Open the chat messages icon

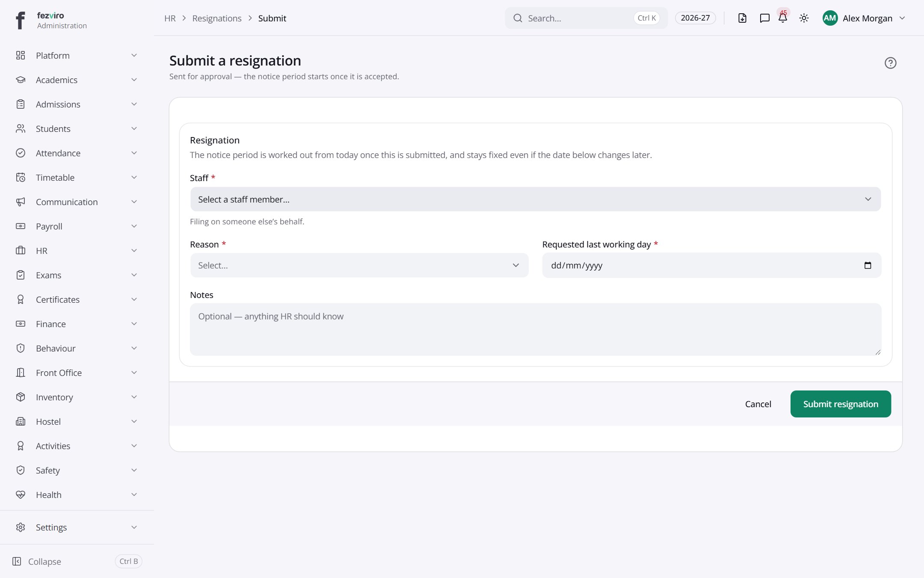point(764,18)
